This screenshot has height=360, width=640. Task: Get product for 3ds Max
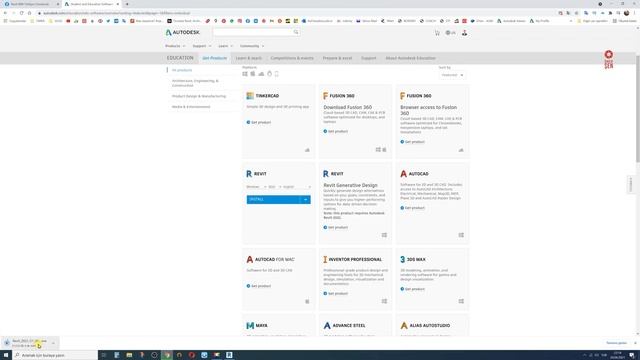412,289
